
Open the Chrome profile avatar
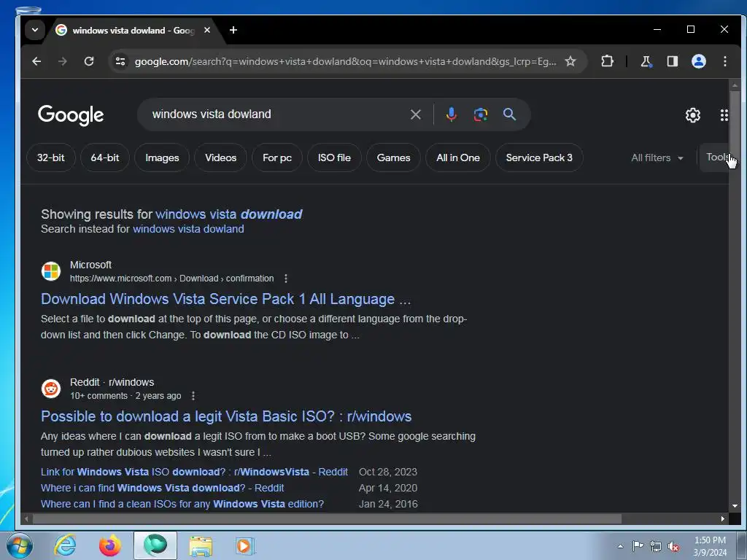(x=698, y=61)
